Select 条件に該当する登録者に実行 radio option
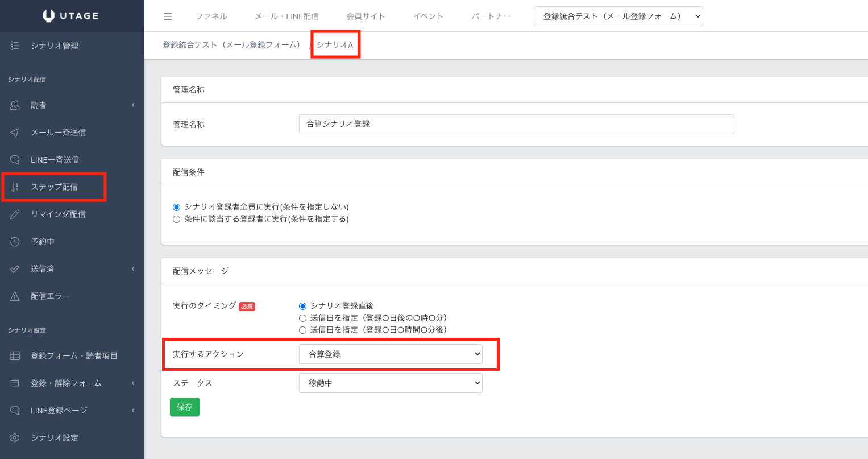 (176, 219)
